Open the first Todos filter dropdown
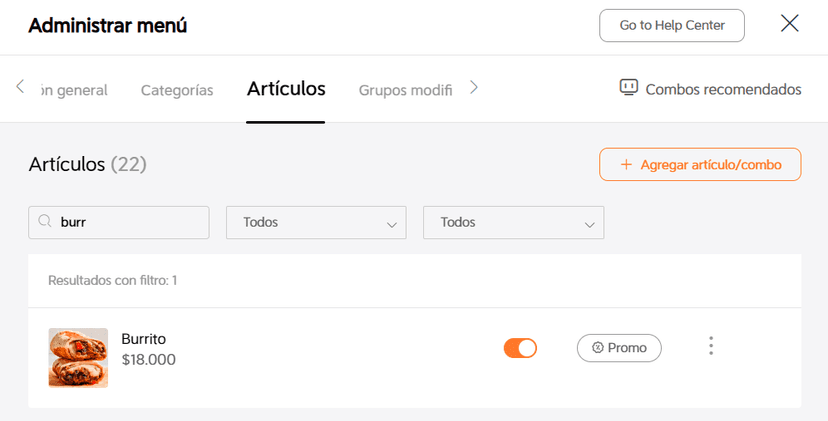The image size is (828, 421). pyautogui.click(x=316, y=222)
